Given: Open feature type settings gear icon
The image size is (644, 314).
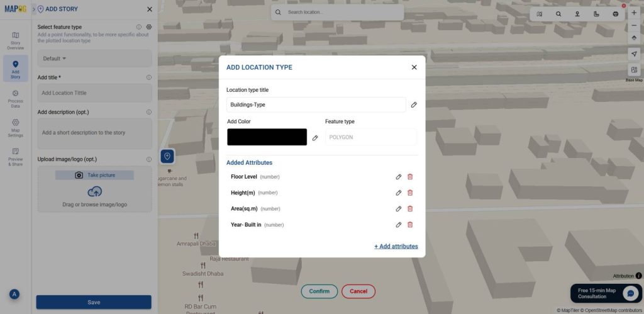Looking at the screenshot, I should pyautogui.click(x=149, y=26).
